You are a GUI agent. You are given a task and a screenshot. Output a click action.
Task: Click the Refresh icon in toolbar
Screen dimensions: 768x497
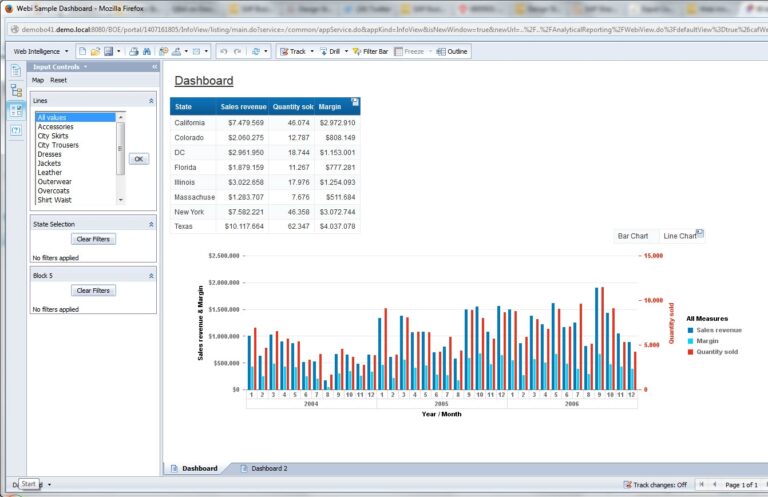[256, 51]
